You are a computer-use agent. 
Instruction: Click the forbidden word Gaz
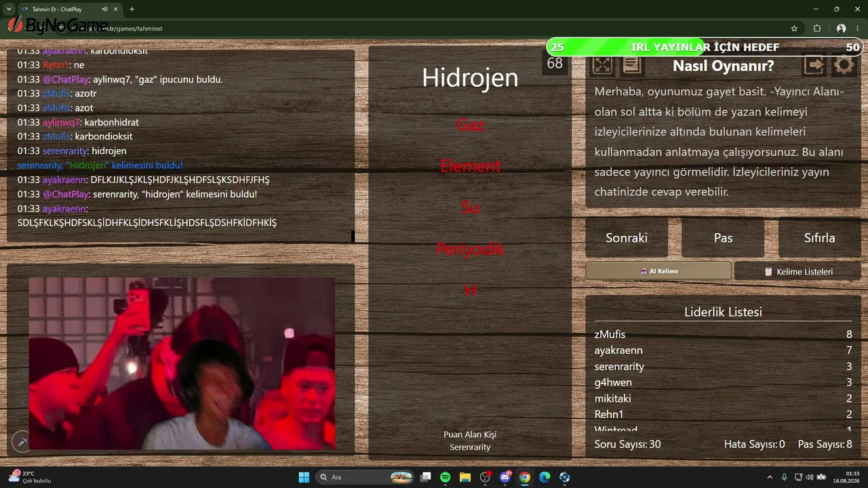[470, 125]
